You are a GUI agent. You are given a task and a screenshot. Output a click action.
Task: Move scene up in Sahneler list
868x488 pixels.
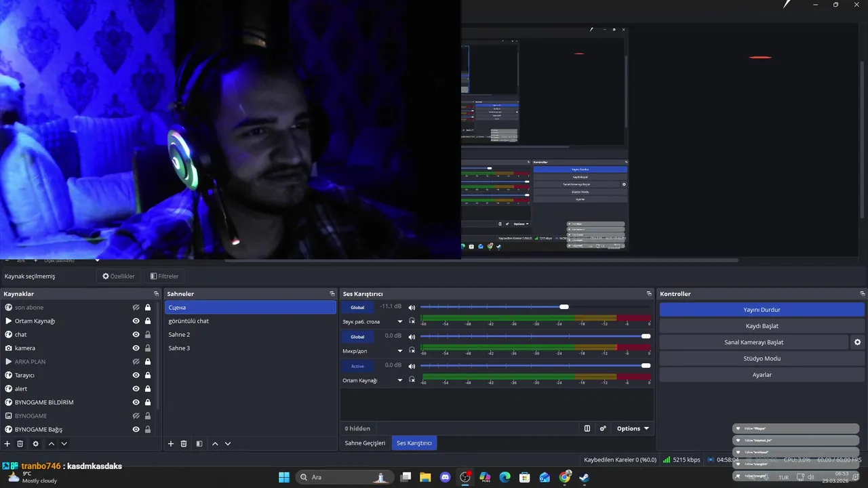[x=215, y=444]
